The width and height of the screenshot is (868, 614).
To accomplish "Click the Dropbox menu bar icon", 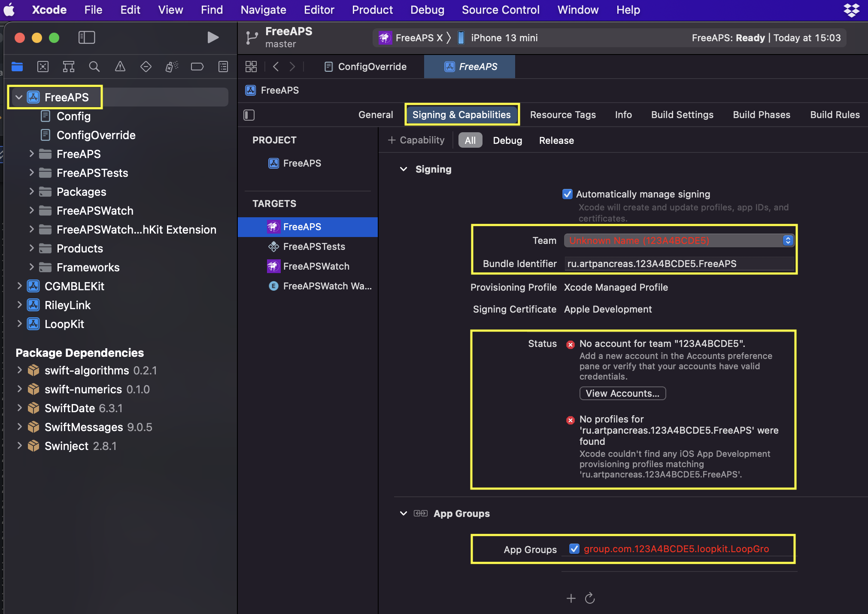I will coord(851,10).
